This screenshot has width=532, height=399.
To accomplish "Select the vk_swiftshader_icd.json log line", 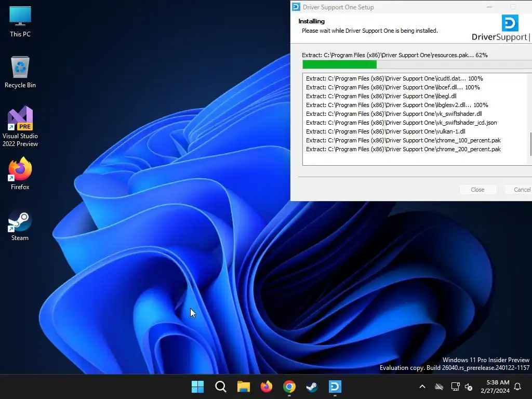I will tap(402, 123).
